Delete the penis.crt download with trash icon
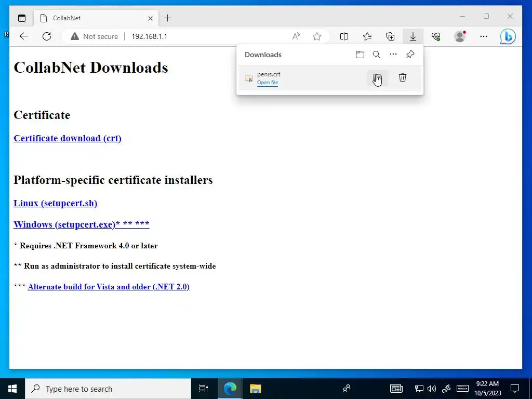The height and width of the screenshot is (399, 532). 403,77
